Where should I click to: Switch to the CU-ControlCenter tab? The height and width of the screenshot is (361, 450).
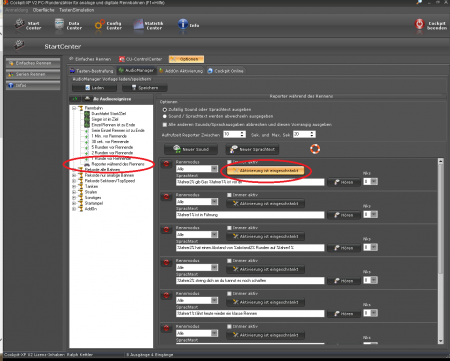[140, 59]
